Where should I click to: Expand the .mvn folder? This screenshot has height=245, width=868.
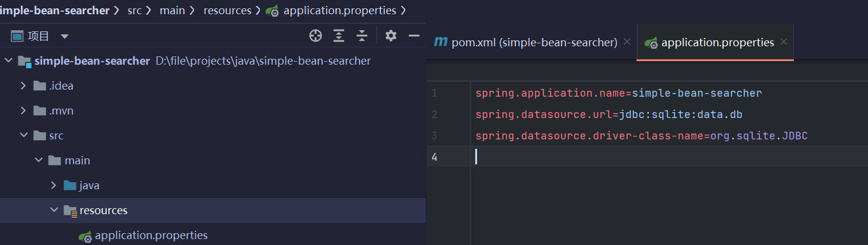23,111
